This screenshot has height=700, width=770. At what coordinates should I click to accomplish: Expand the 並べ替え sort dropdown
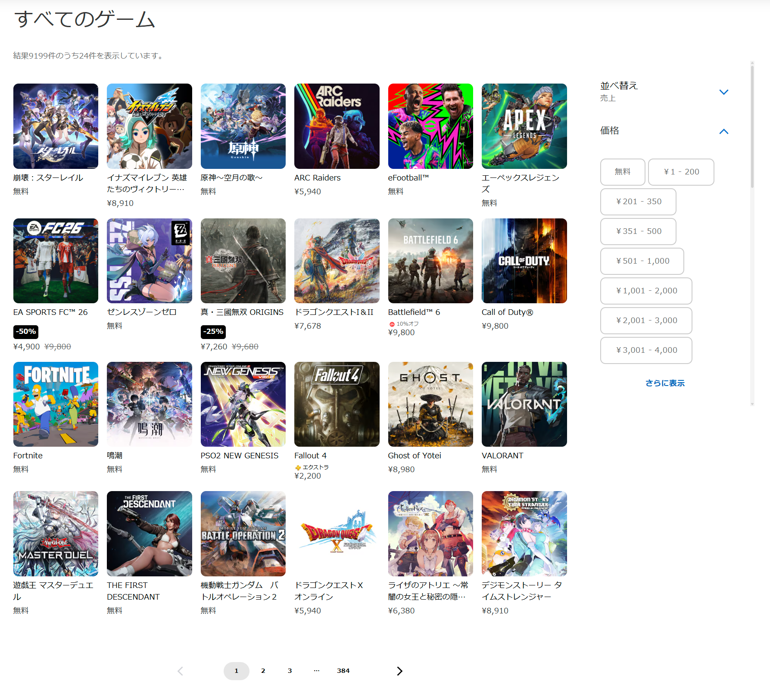coord(723,92)
